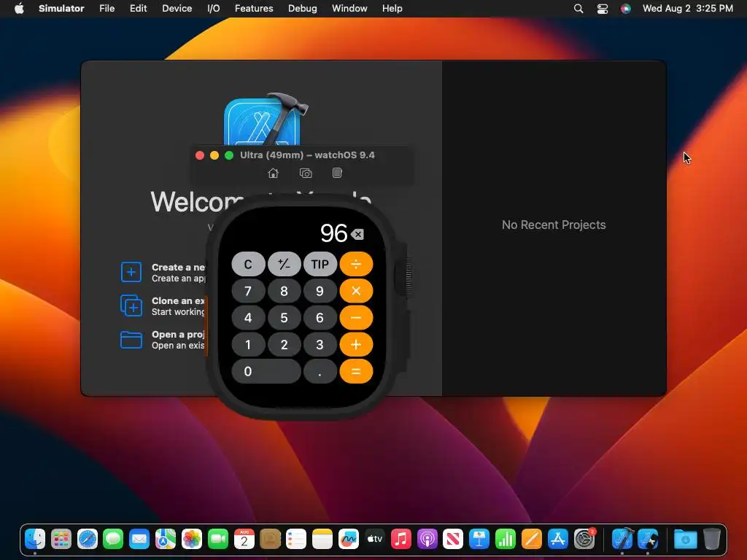Tap the 0 key
Screen dimensions: 747x560
click(x=266, y=371)
